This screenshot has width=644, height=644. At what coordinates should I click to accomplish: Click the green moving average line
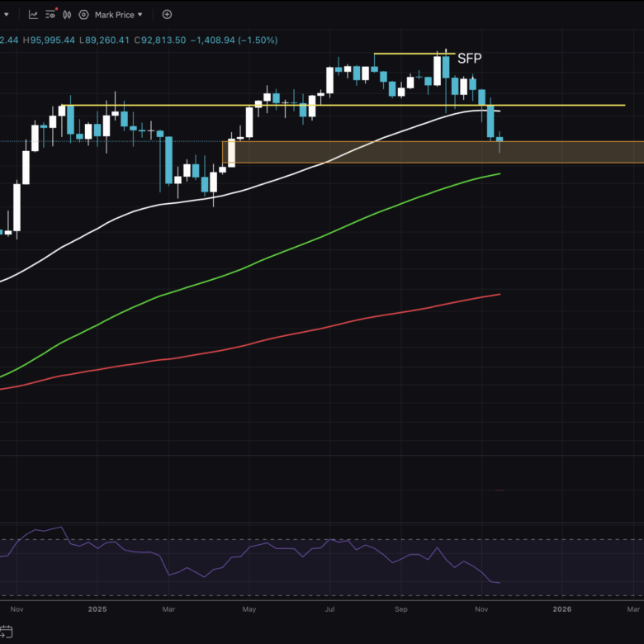pyautogui.click(x=248, y=266)
